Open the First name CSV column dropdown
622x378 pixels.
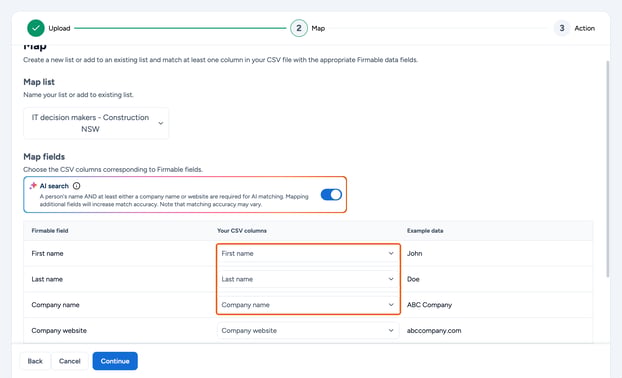[308, 253]
